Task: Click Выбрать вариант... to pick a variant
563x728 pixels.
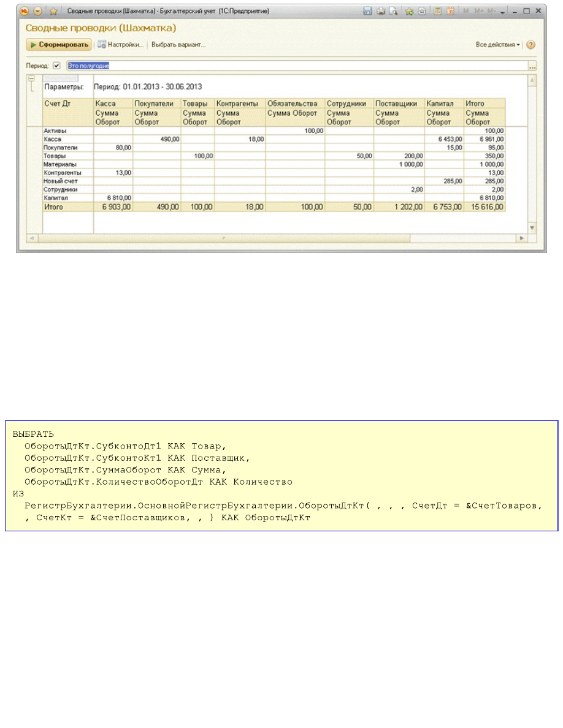Action: coord(178,45)
